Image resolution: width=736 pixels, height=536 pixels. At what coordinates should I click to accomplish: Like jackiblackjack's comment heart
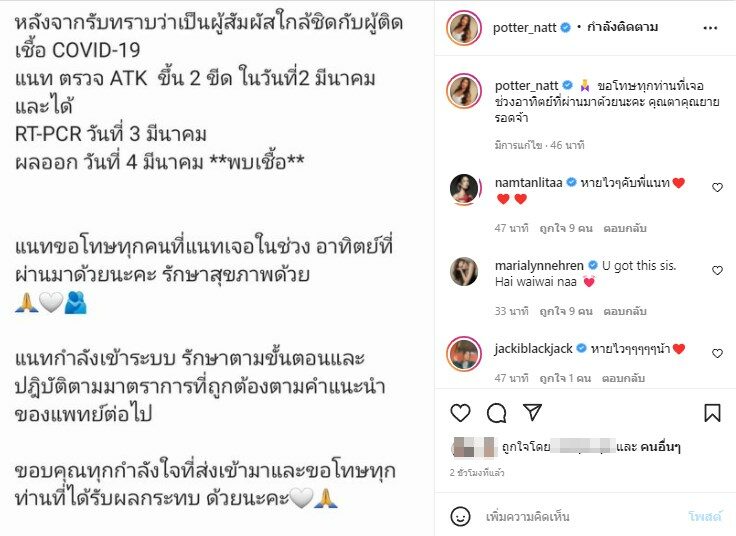717,353
